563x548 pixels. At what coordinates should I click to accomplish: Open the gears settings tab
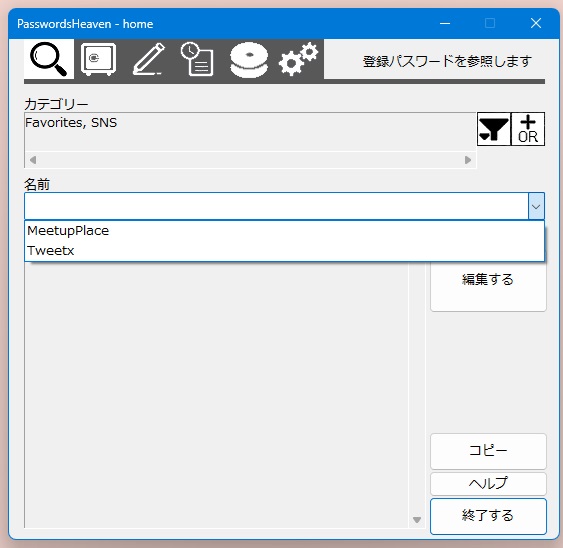click(298, 59)
